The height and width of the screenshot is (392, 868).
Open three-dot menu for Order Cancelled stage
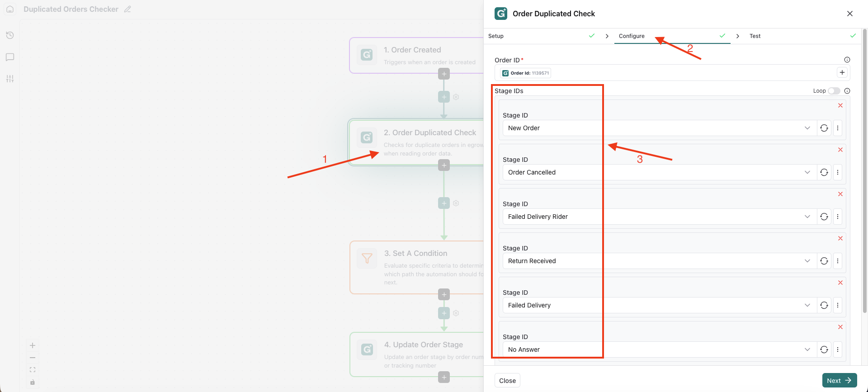click(838, 172)
